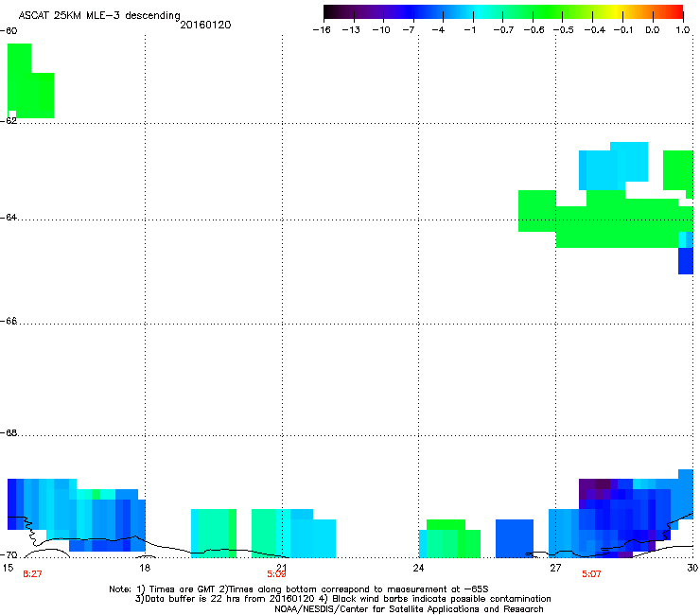Pick the cyan section of the colorbar

tap(480, 12)
